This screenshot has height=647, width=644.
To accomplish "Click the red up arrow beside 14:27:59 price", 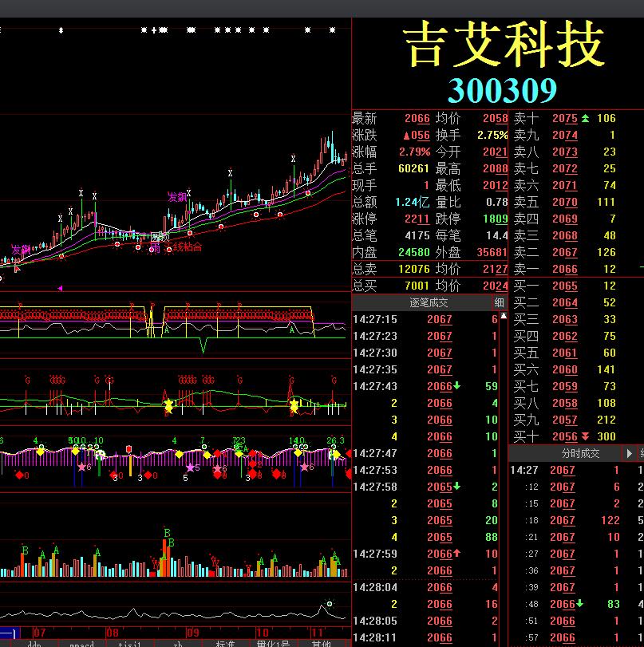I will point(456,554).
